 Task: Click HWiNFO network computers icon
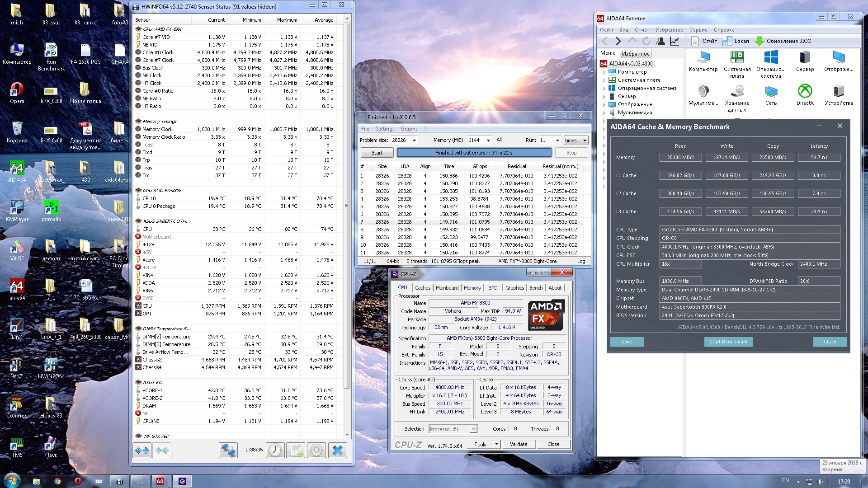point(228,450)
